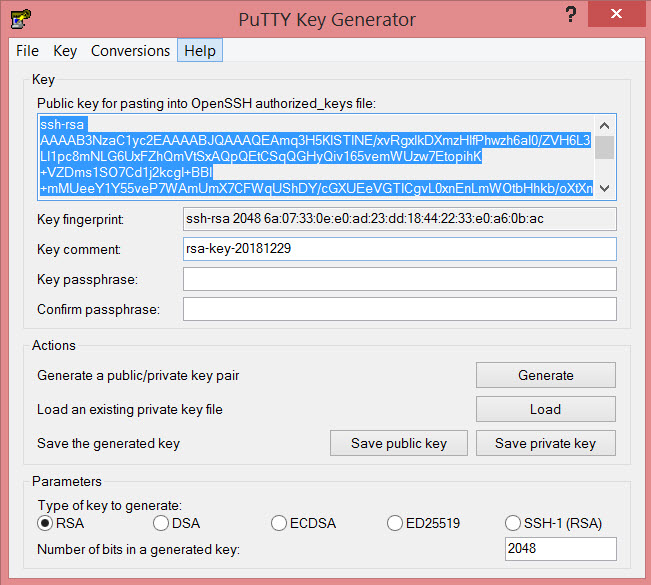This screenshot has height=585, width=651.
Task: Click the Key passphrase field
Action: pyautogui.click(x=399, y=279)
